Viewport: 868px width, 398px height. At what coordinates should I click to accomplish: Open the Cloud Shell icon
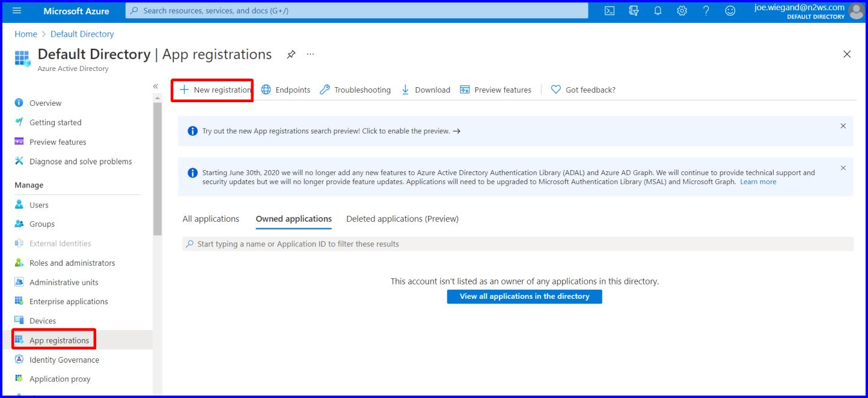point(610,11)
